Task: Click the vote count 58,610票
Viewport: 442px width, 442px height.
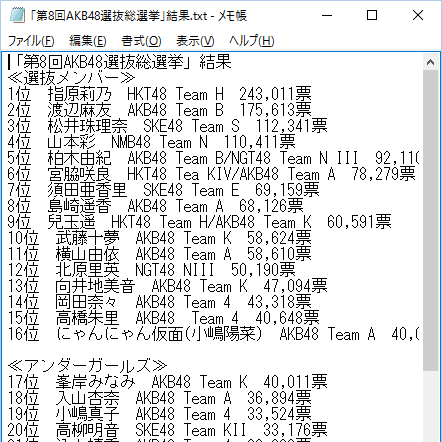Action: click(x=279, y=254)
